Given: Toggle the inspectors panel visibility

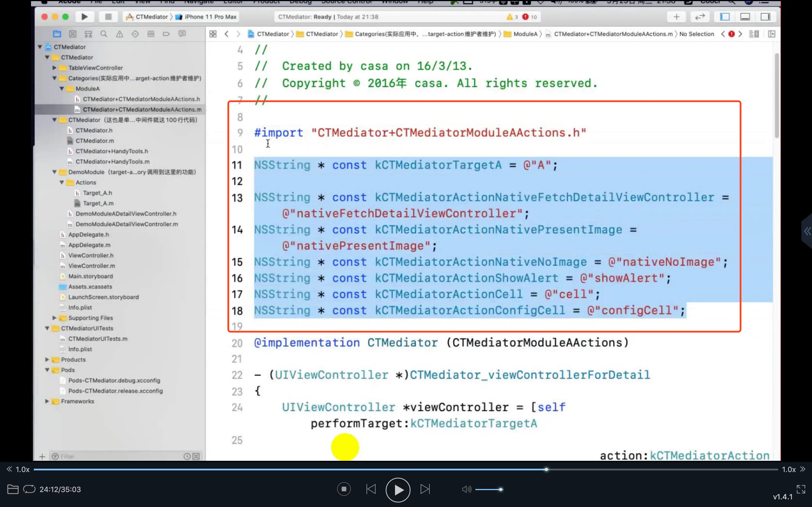Looking at the screenshot, I should [765, 17].
